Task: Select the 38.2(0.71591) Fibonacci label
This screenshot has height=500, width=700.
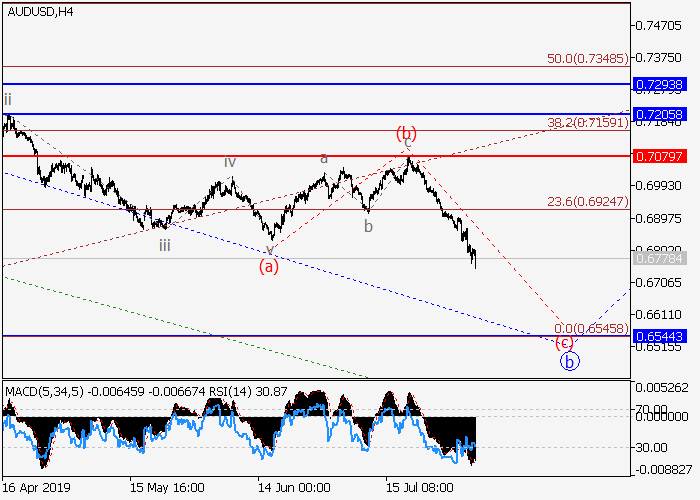Action: coord(587,122)
